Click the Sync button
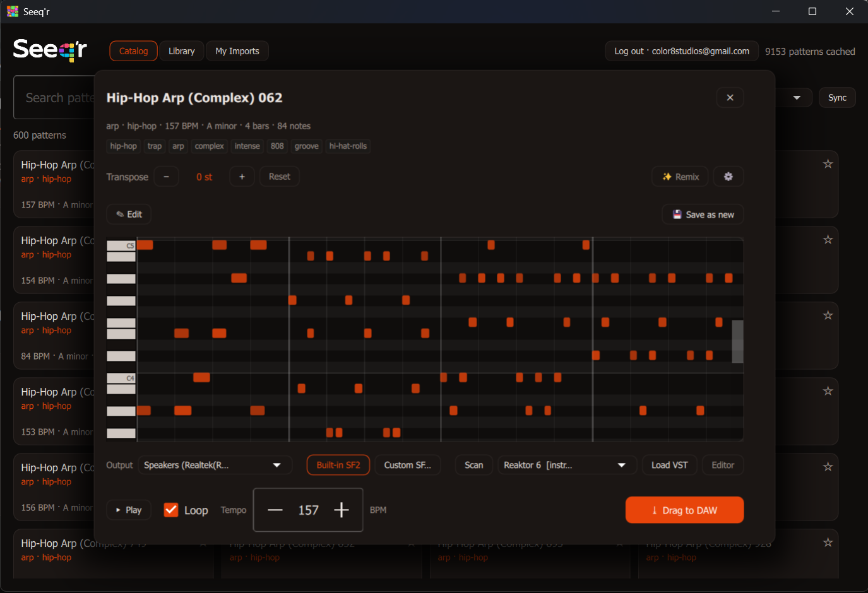The height and width of the screenshot is (593, 868). [x=837, y=98]
